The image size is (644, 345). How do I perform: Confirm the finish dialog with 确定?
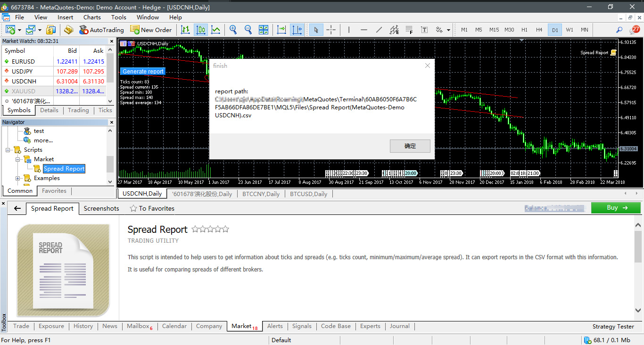point(410,146)
